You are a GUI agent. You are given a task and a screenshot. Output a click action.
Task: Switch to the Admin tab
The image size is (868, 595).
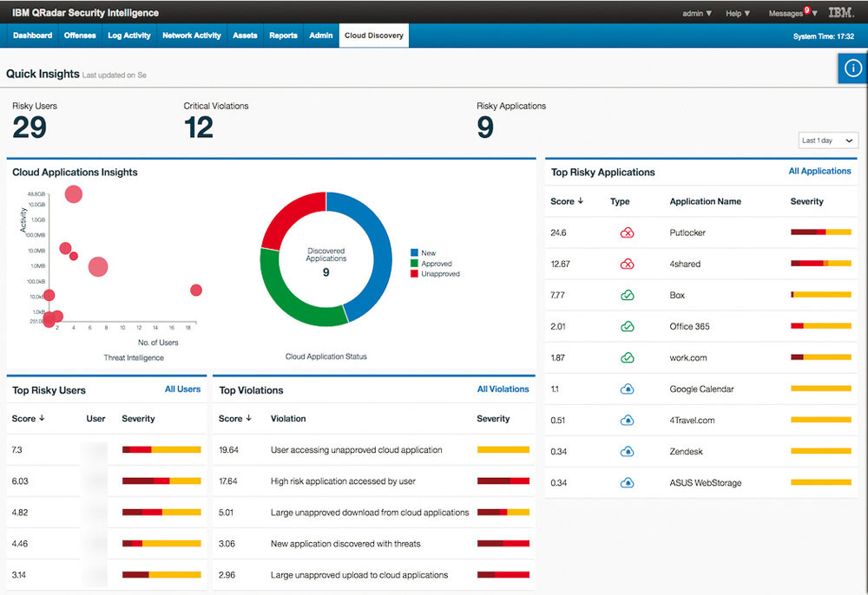[x=321, y=36]
